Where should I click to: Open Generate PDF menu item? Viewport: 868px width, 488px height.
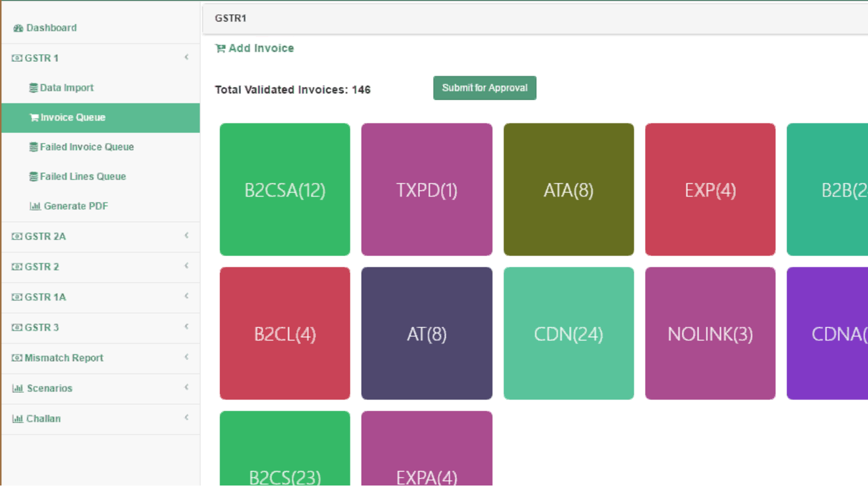click(x=101, y=206)
